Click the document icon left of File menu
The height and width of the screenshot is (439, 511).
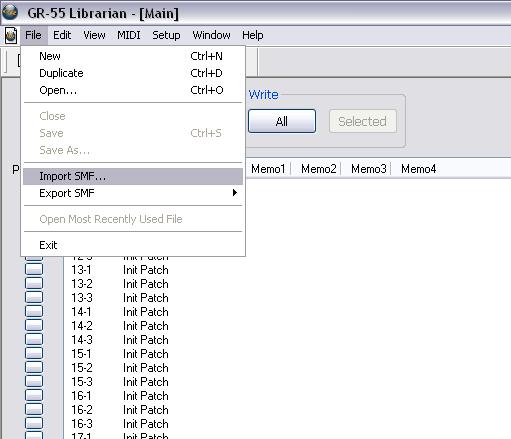pyautogui.click(x=11, y=35)
